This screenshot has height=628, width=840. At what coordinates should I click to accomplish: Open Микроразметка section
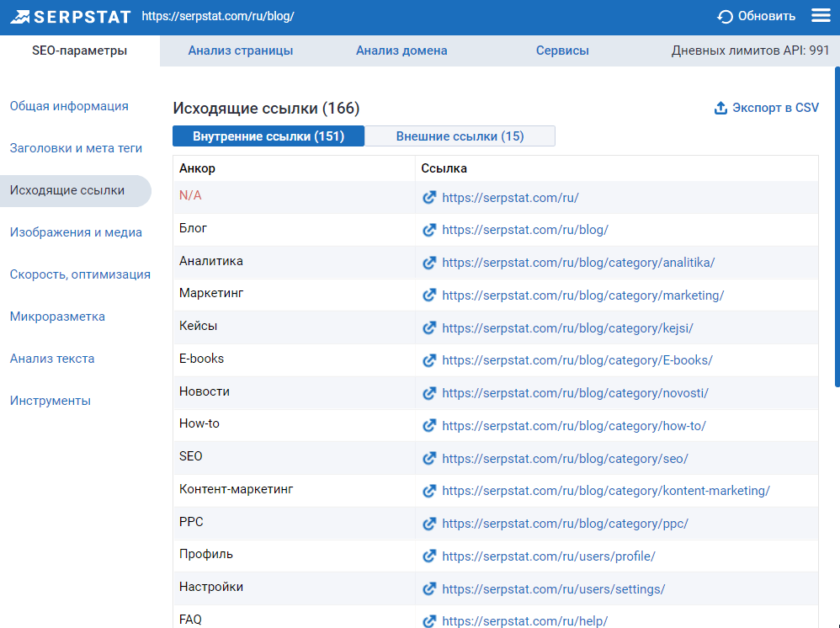(57, 317)
